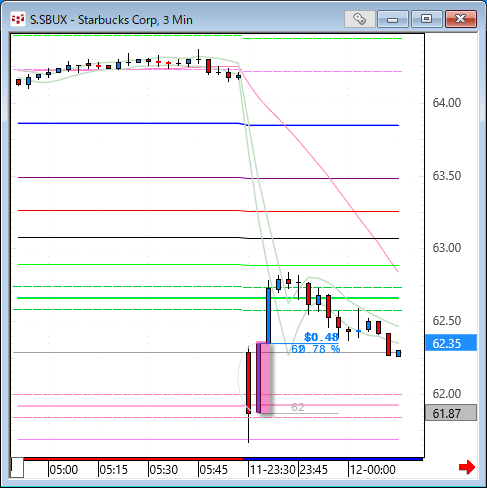Screen dimensions: 487x488
Task: Click the pink volume bar box
Action: 265,378
